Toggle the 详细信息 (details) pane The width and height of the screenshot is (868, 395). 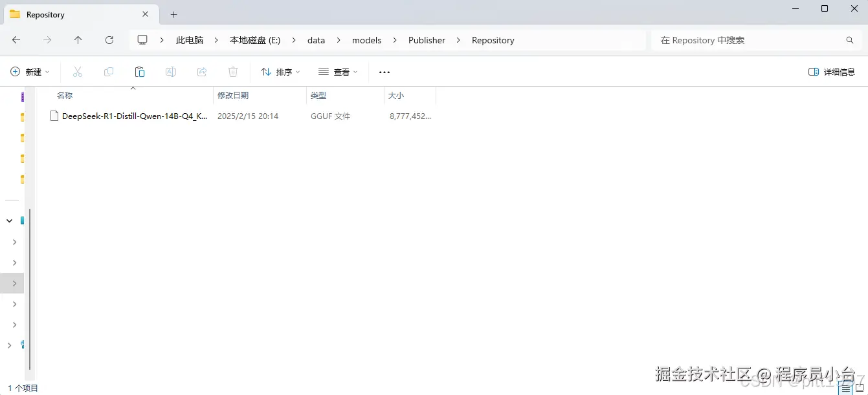coord(832,72)
